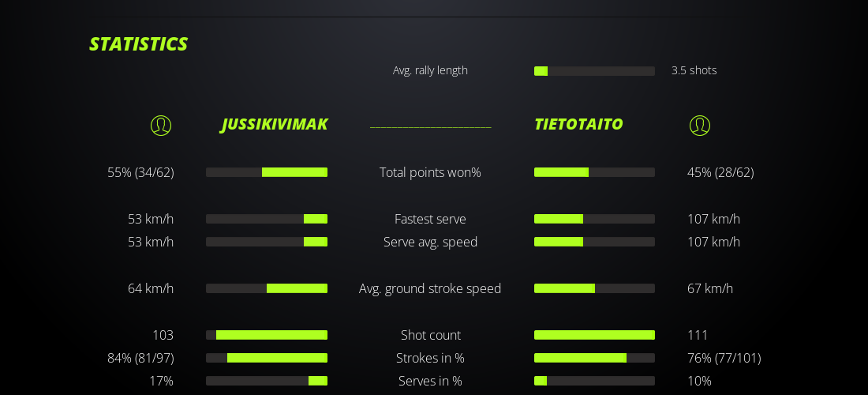
Task: Click the Total points won% label
Action: pos(430,172)
